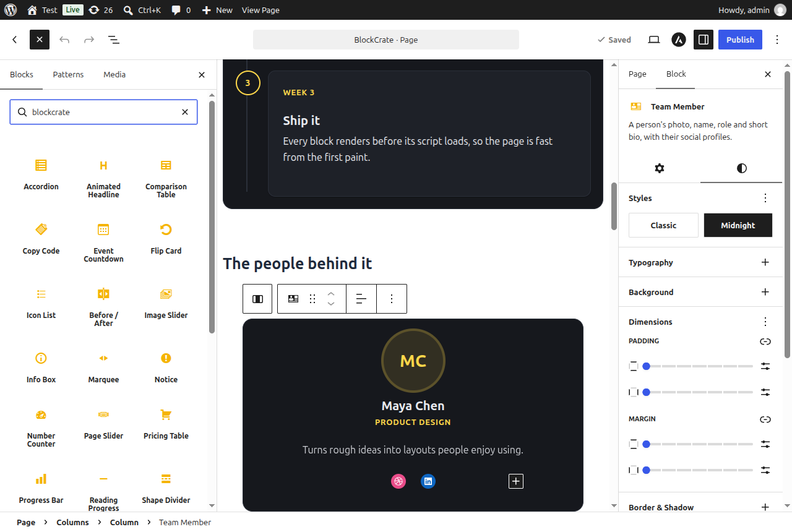
Task: Toggle the Settings sidebar panel
Action: click(x=704, y=40)
